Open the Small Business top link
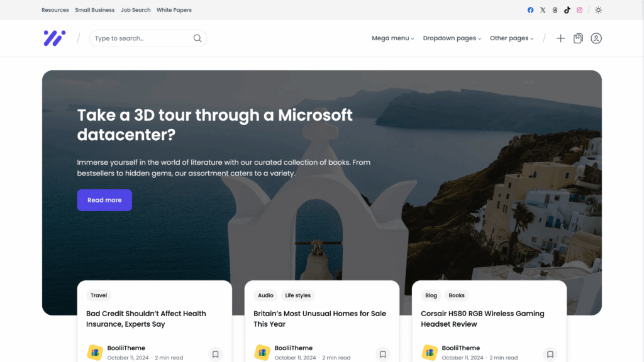The image size is (644, 362). click(94, 10)
